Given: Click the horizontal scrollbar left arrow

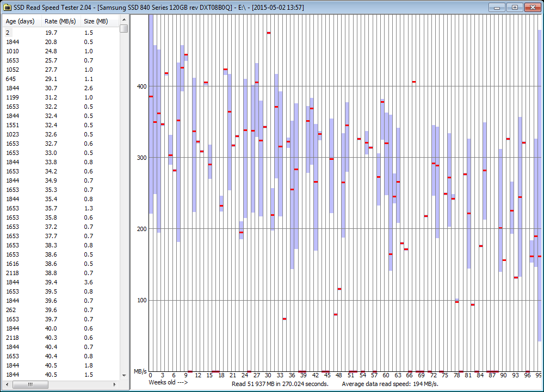Looking at the screenshot, I should [x=8, y=385].
